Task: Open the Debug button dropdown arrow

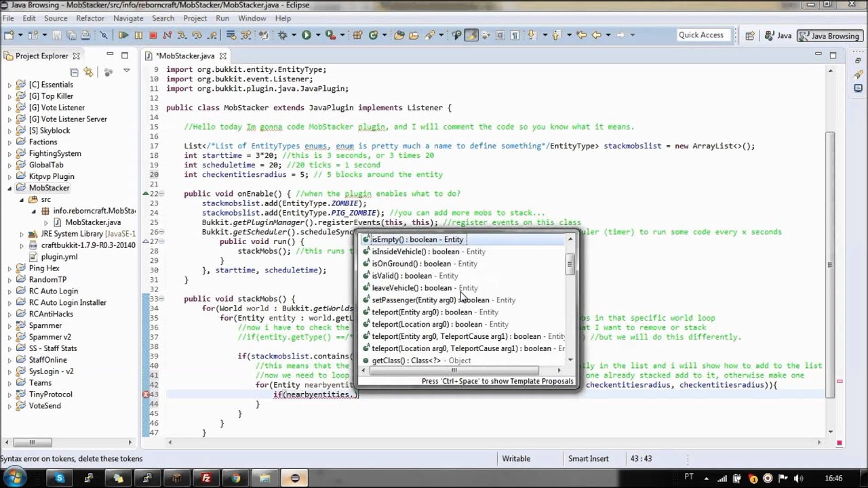Action: [293, 35]
